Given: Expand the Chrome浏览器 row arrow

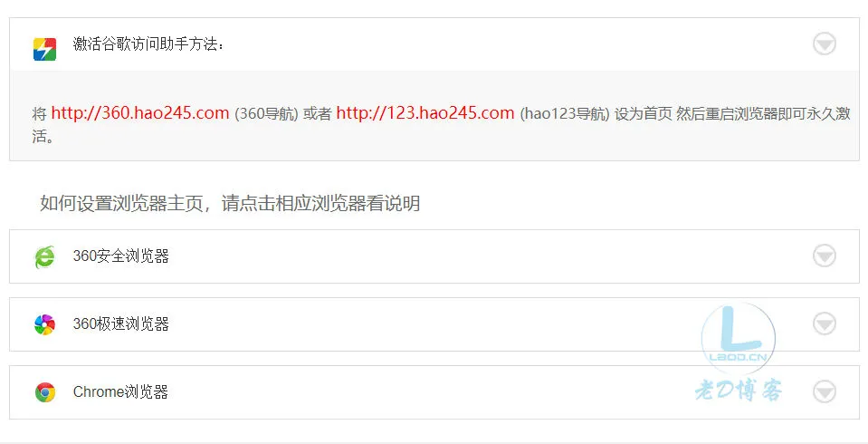Looking at the screenshot, I should tap(825, 391).
